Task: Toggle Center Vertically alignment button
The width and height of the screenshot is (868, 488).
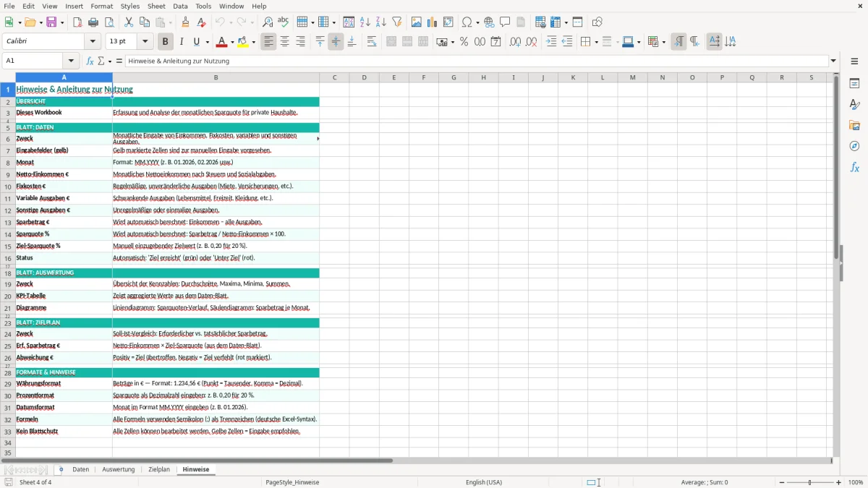Action: tap(336, 42)
